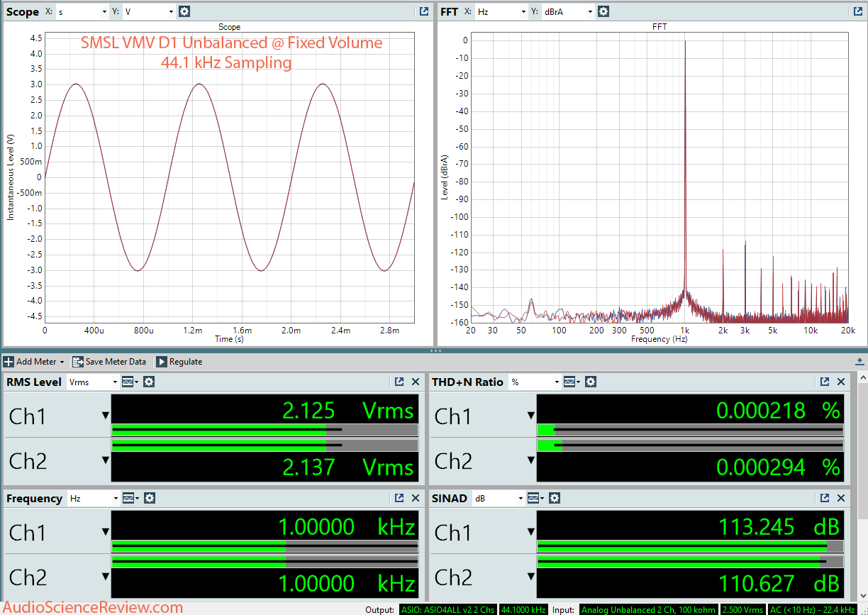Select the 110.627 dB SINAD reading
Image resolution: width=868 pixels, height=615 pixels.
pos(779,583)
